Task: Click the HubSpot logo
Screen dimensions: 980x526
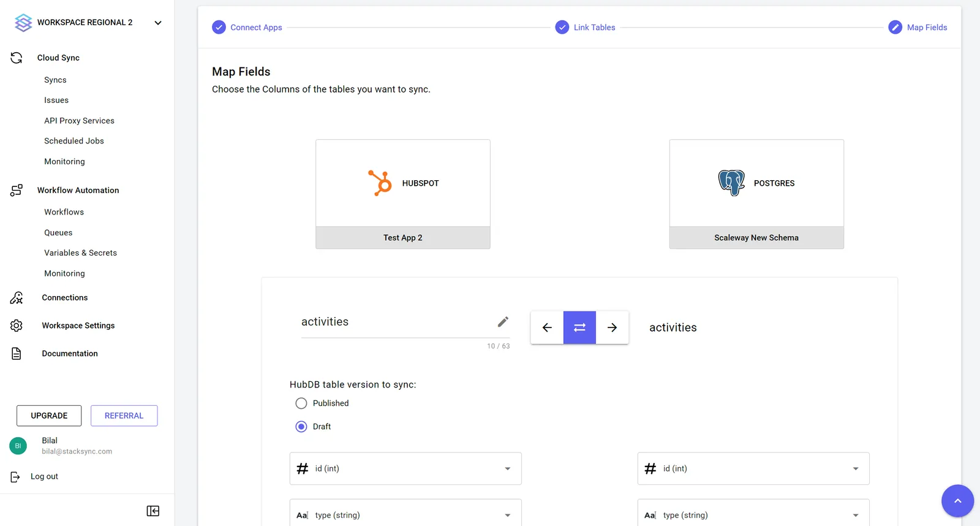Action: 380,183
